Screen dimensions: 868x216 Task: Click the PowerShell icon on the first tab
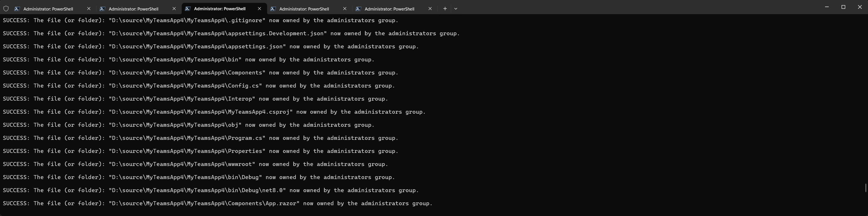(17, 9)
